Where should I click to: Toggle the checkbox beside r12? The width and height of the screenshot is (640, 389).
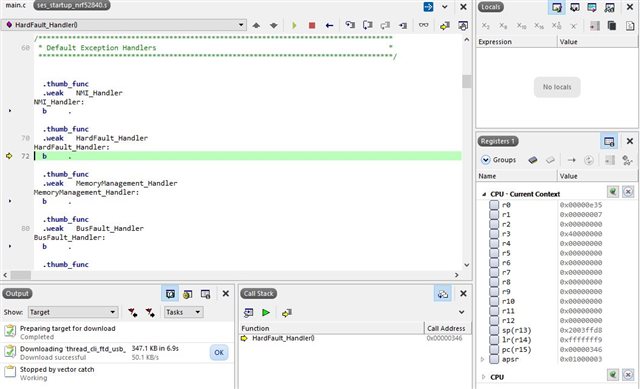[494, 321]
